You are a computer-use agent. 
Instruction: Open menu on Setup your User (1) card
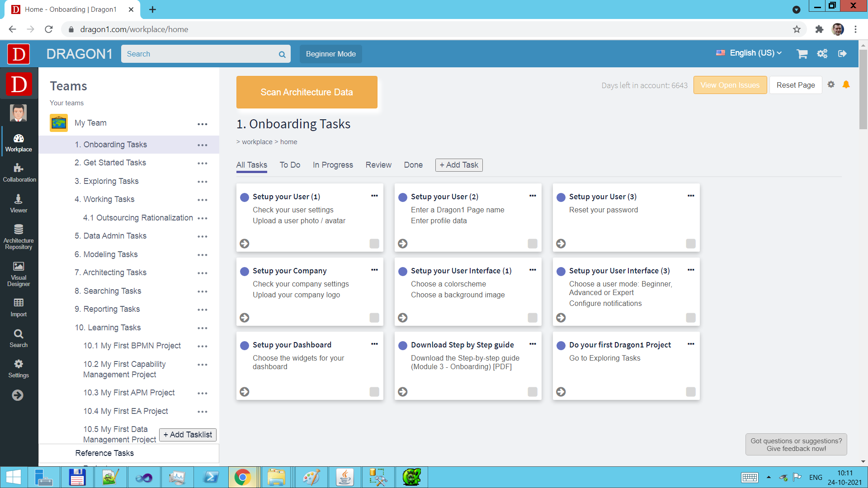tap(374, 196)
